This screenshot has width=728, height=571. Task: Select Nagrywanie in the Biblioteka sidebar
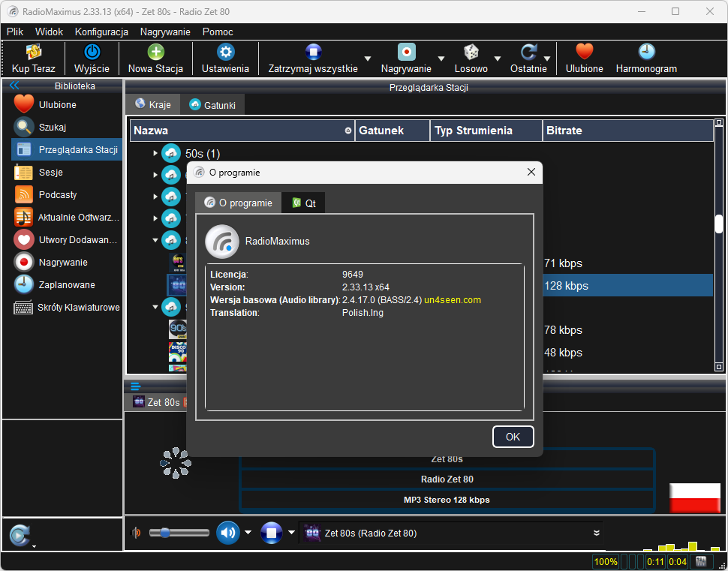point(67,263)
